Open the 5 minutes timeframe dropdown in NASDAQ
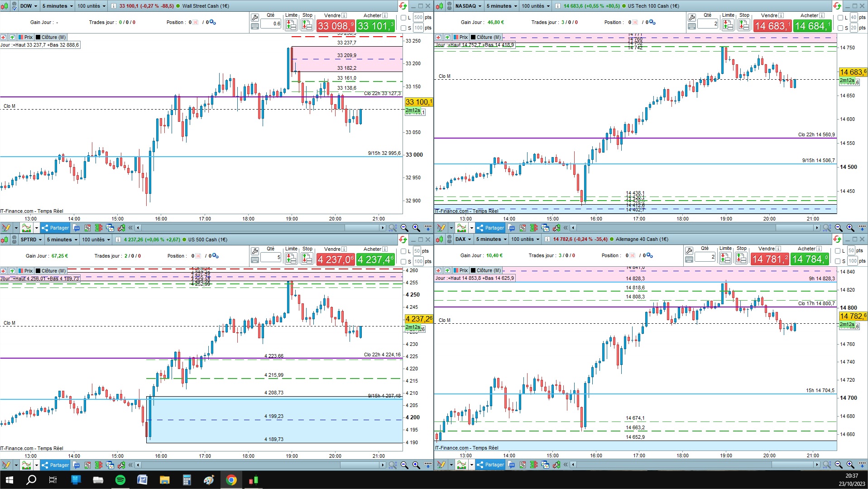Screen dimensions: 868x489 click(502, 6)
